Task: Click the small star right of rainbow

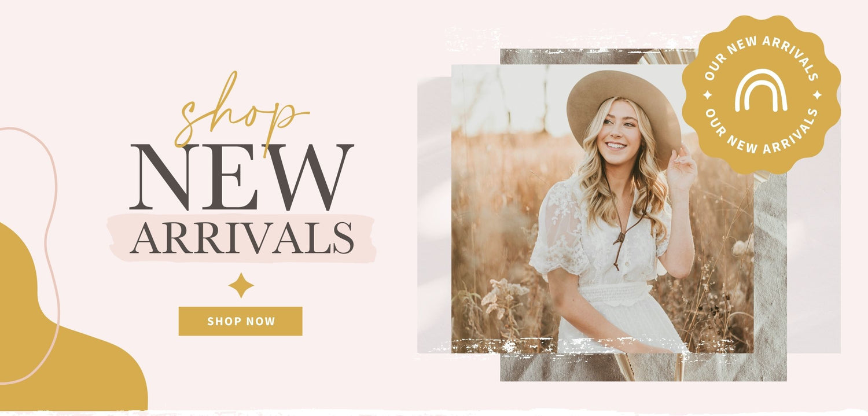Action: [816, 94]
